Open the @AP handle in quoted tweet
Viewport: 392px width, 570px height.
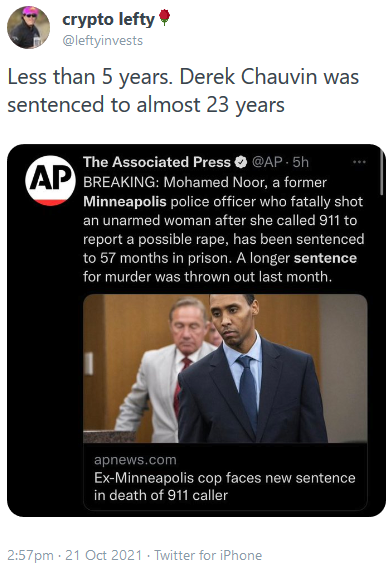[267, 162]
